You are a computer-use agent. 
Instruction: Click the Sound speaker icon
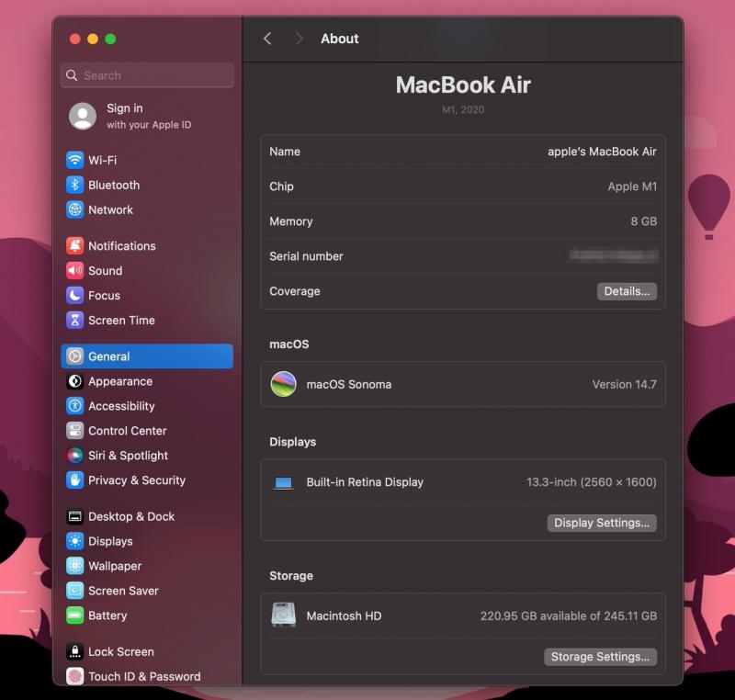(74, 271)
